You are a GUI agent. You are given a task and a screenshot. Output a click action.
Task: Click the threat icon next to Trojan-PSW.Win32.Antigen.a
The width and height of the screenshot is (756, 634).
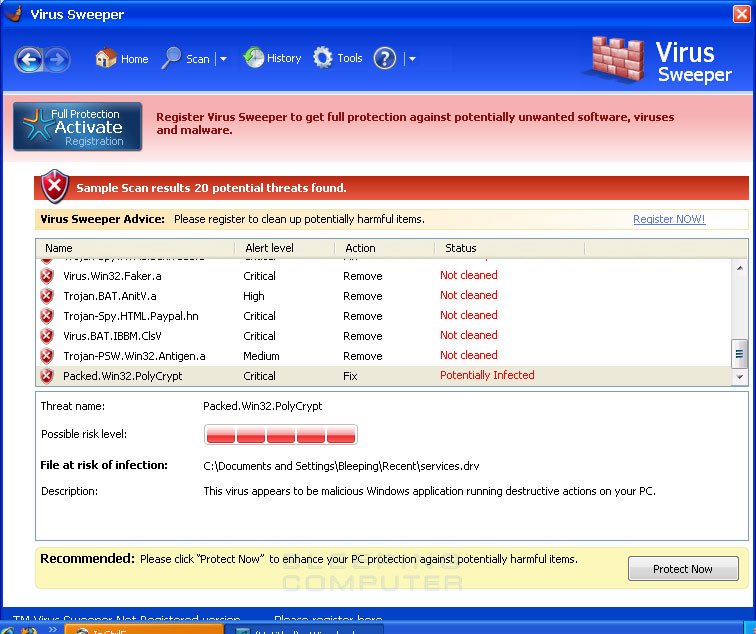(x=47, y=356)
